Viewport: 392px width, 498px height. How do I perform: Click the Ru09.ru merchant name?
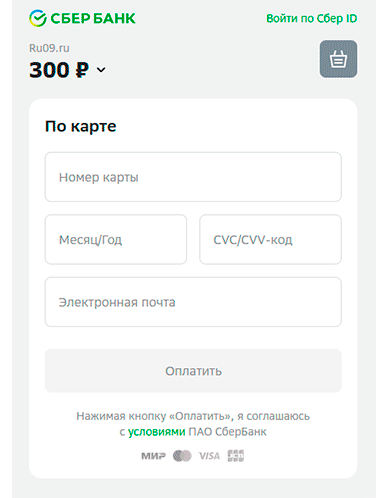(x=49, y=48)
